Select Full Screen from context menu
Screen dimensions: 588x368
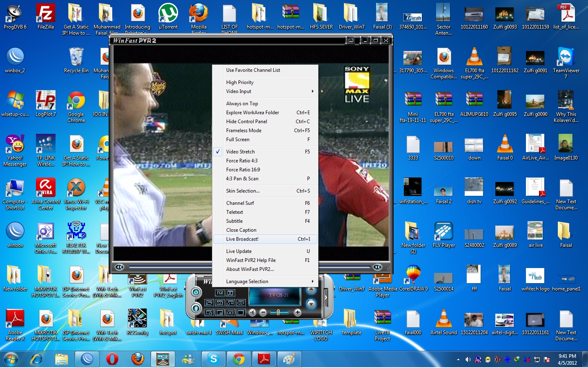point(265,140)
